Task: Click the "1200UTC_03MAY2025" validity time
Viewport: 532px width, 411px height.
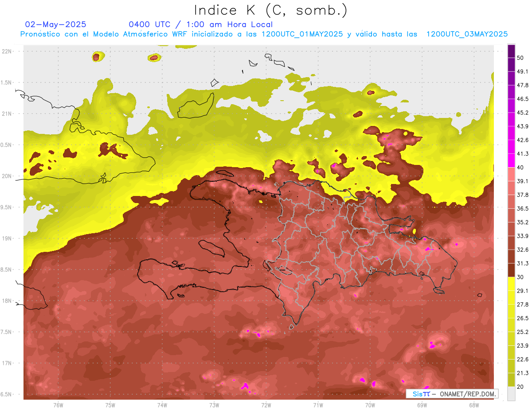Action: pos(467,34)
